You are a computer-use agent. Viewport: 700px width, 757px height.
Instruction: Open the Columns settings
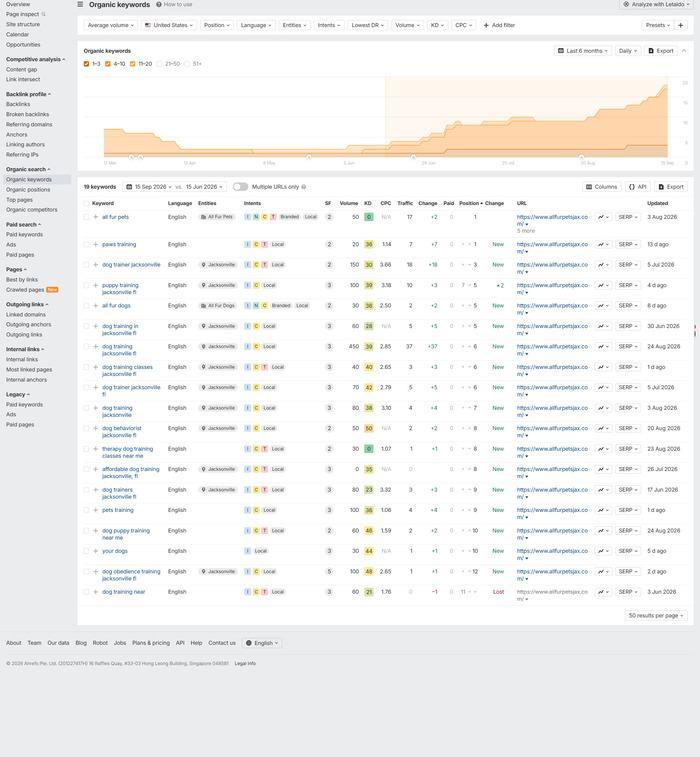point(601,187)
